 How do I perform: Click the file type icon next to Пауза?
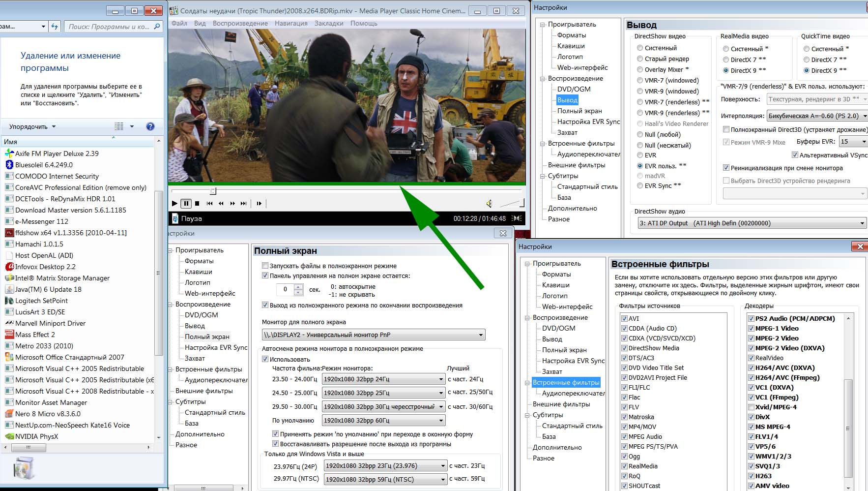click(x=174, y=218)
